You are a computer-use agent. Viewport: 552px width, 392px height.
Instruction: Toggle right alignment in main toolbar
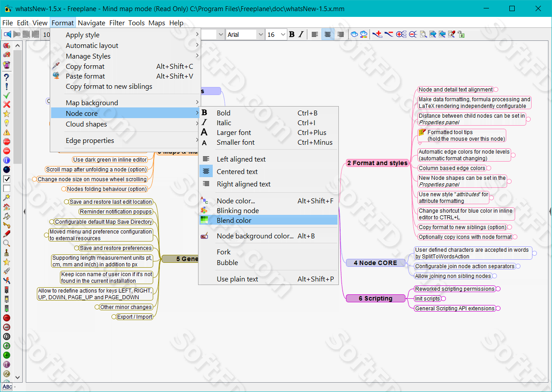pyautogui.click(x=341, y=35)
